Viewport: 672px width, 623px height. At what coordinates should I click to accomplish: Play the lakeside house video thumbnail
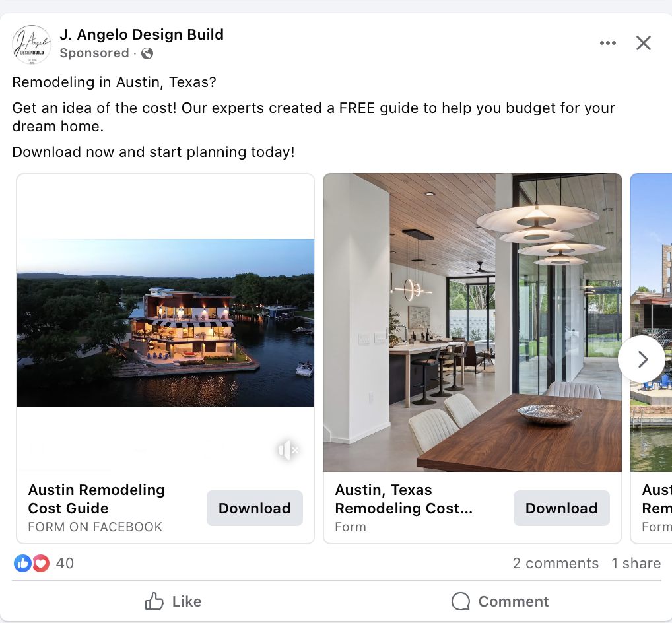(x=166, y=322)
